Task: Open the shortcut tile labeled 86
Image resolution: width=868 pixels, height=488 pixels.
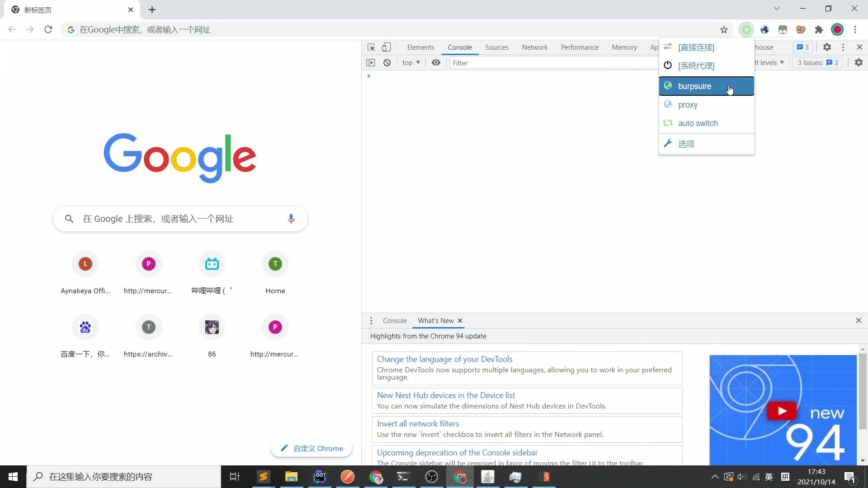Action: tap(212, 336)
